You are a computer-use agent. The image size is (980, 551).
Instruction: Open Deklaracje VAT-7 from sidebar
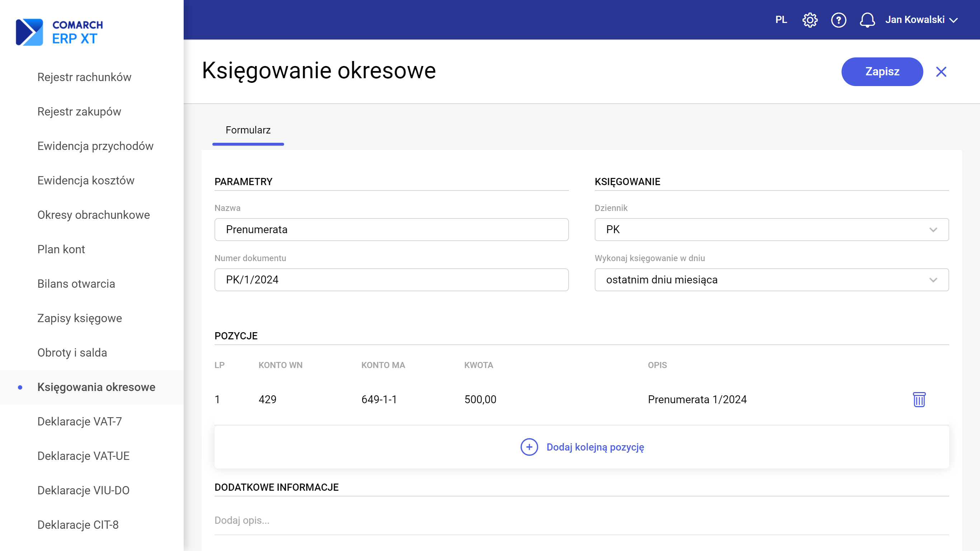[x=80, y=421]
